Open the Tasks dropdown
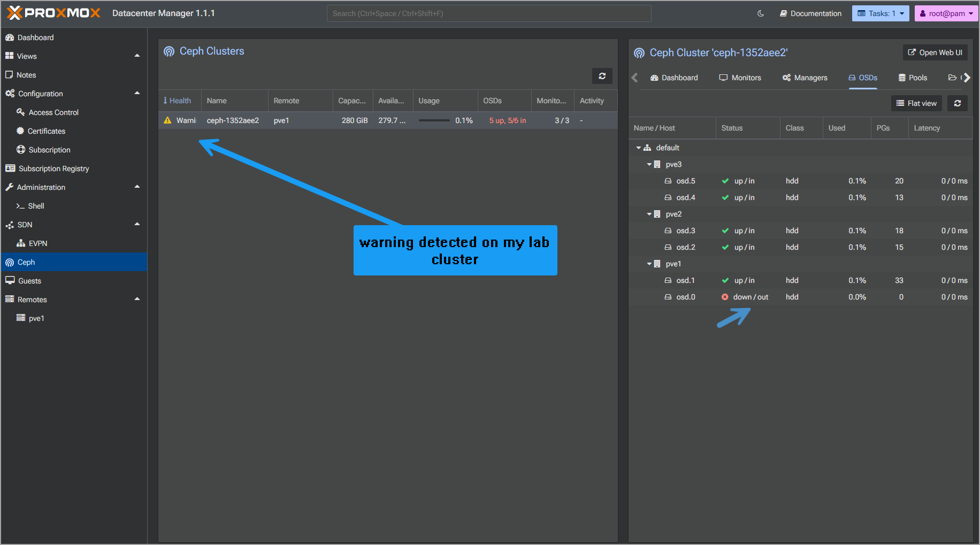Screen dimensions: 980x545 pyautogui.click(x=881, y=13)
